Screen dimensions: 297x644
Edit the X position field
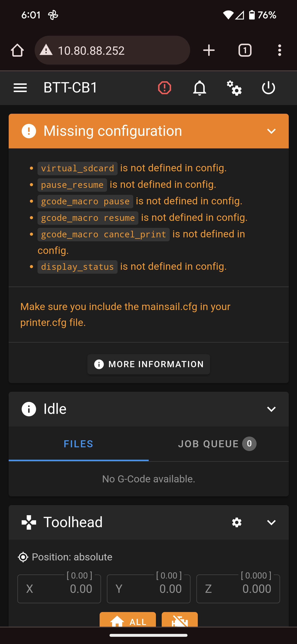59,589
